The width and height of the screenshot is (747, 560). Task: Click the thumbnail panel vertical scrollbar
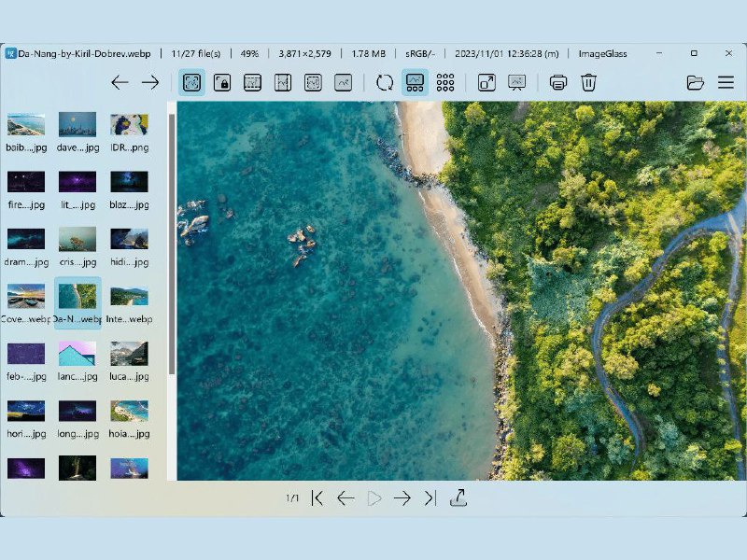[x=172, y=243]
